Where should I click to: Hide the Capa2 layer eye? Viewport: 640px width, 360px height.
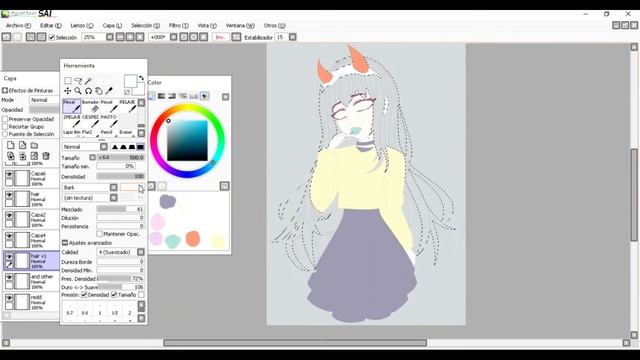tap(9, 216)
